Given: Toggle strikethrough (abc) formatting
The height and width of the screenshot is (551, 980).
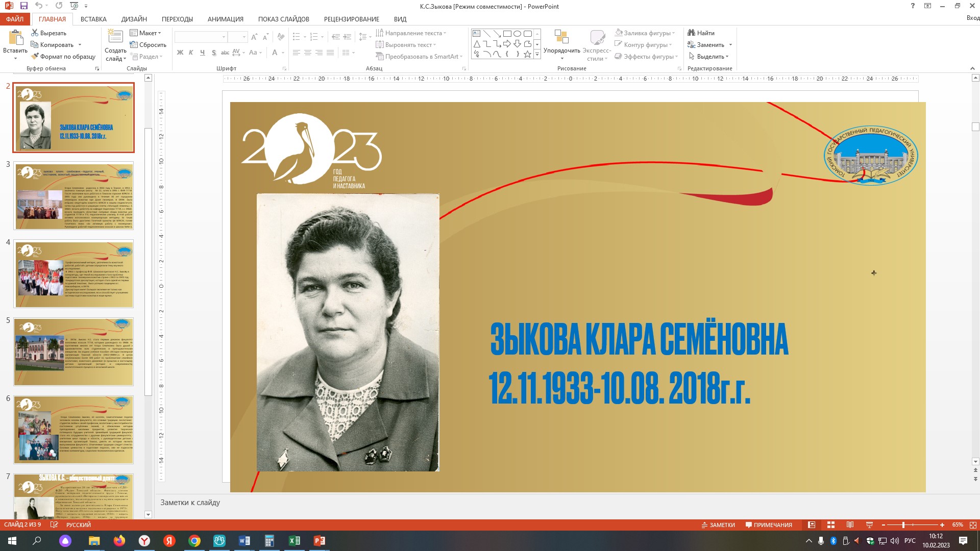Looking at the screenshot, I should pos(225,53).
